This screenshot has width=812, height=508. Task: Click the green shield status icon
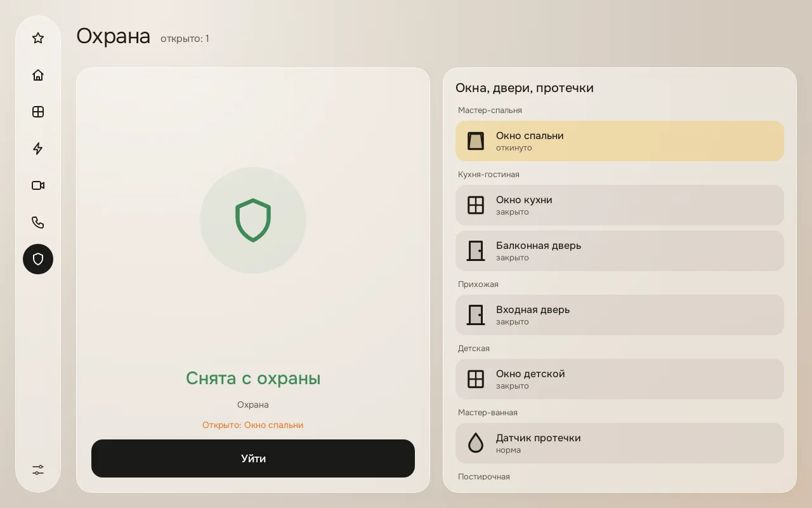(253, 220)
